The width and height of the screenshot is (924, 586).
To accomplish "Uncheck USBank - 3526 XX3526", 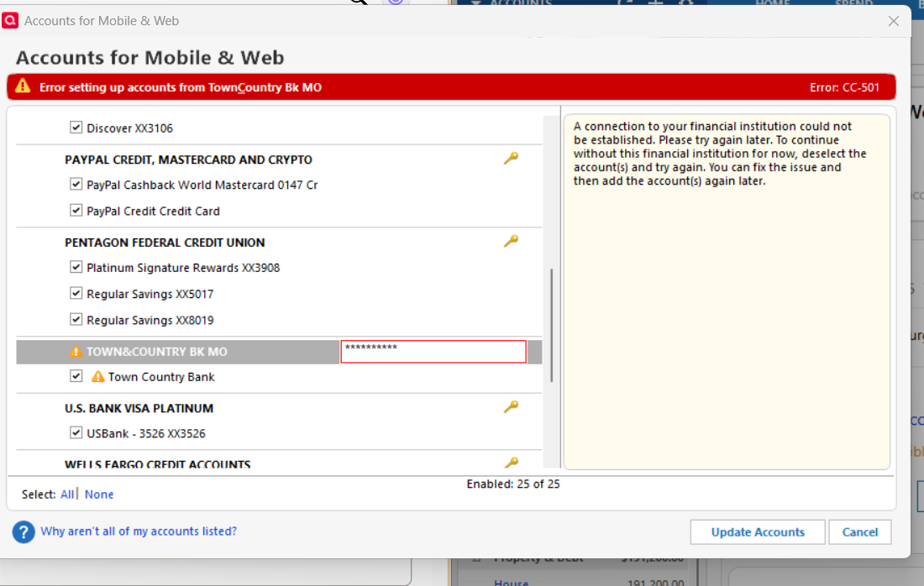I will (x=76, y=432).
